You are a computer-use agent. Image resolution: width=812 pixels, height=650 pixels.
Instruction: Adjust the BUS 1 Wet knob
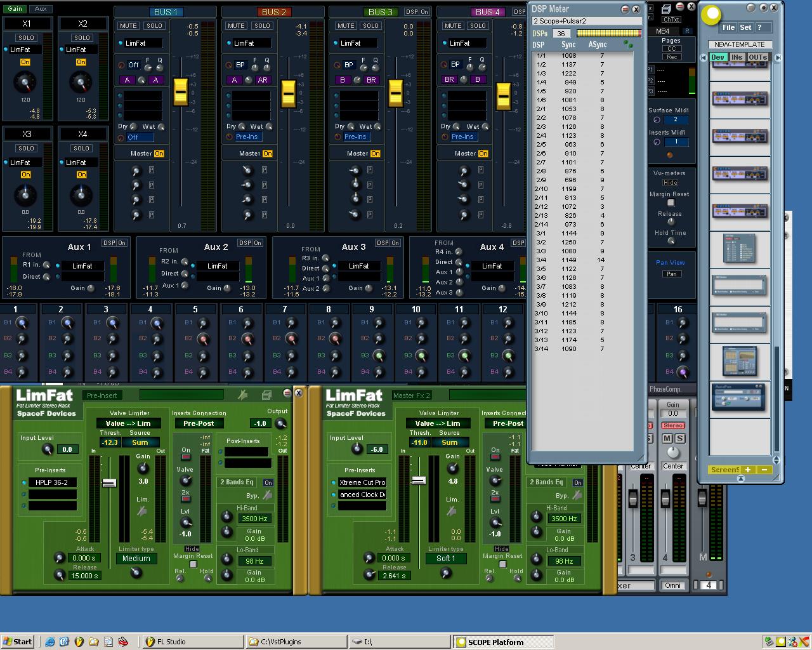point(160,127)
